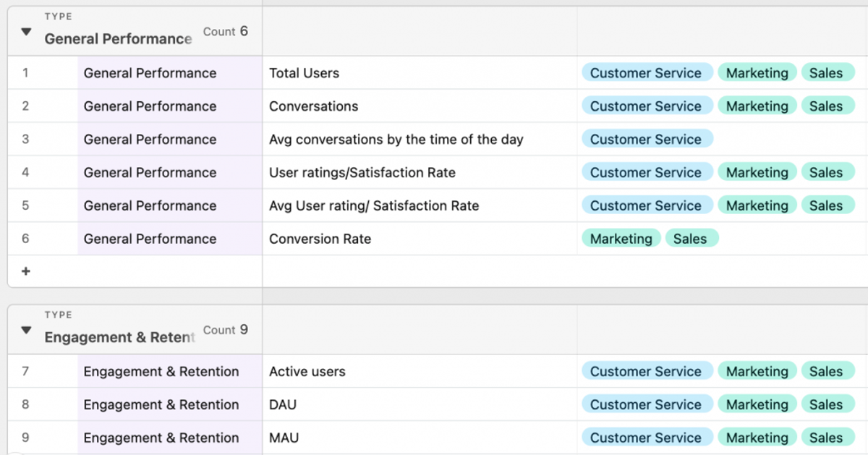Select row number 2
Screen dimensions: 868x455
[x=25, y=106]
